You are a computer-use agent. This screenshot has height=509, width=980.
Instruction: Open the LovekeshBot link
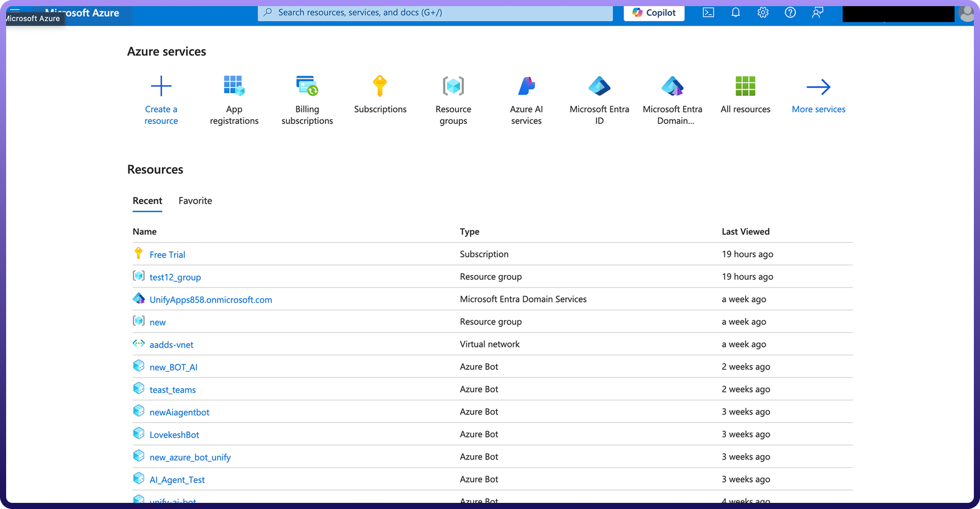click(174, 435)
